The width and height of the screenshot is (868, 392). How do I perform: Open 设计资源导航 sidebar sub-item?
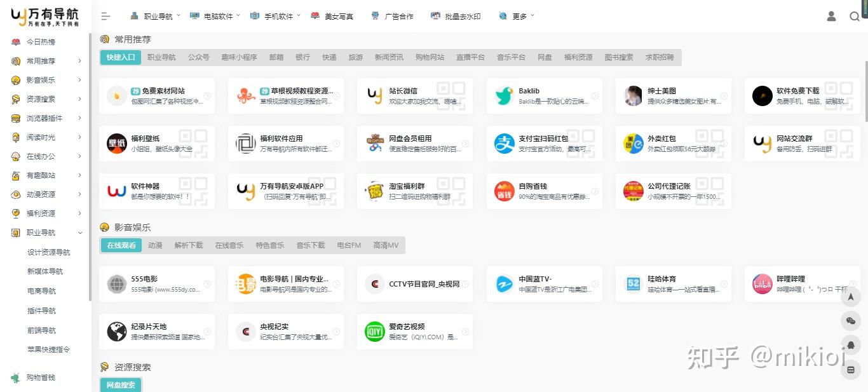pyautogui.click(x=49, y=252)
